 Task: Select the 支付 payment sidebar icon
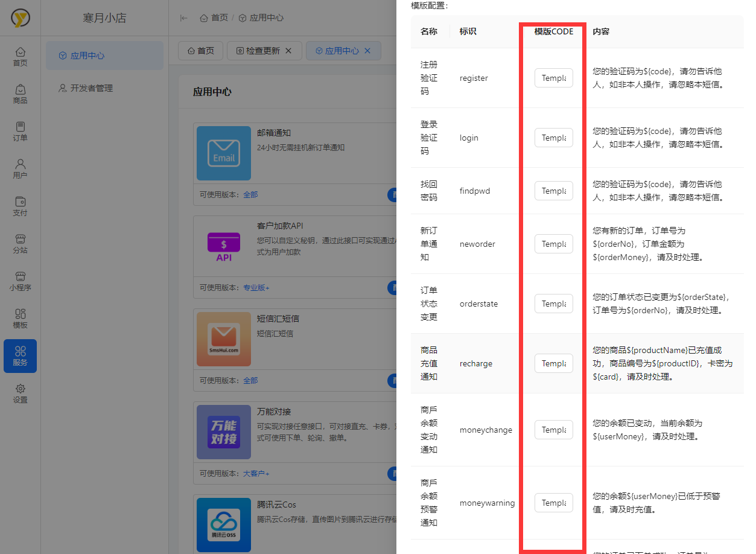[x=20, y=206]
